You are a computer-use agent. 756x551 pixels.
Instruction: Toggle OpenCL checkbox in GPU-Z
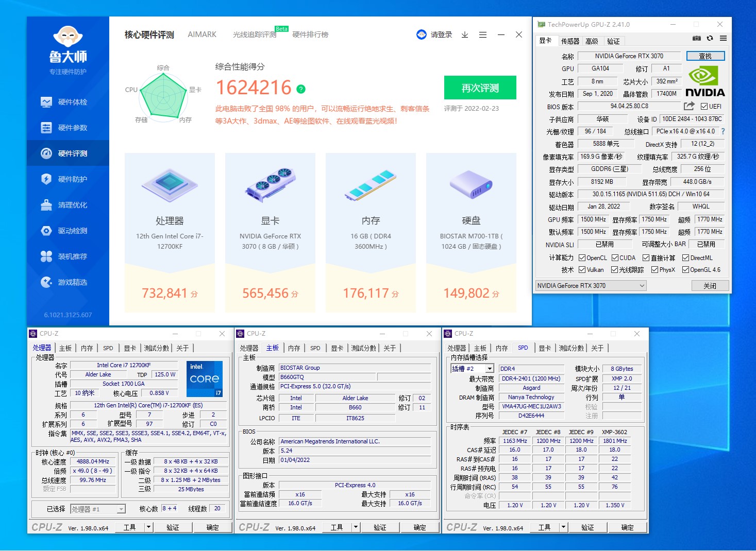[582, 258]
